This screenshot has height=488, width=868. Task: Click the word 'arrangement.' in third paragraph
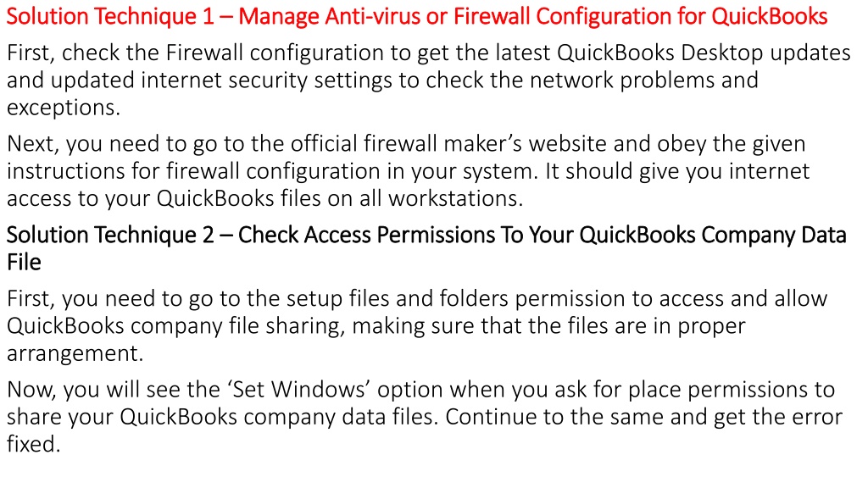click(x=75, y=353)
